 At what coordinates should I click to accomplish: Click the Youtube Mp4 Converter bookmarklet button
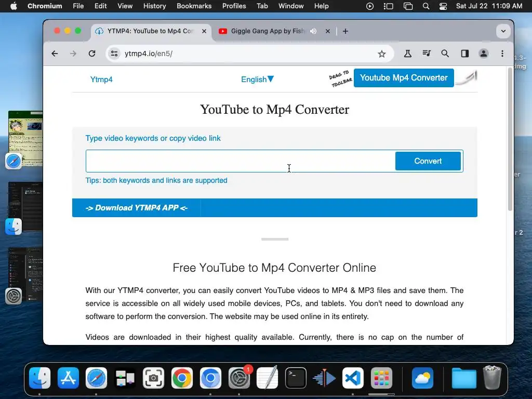[404, 78]
